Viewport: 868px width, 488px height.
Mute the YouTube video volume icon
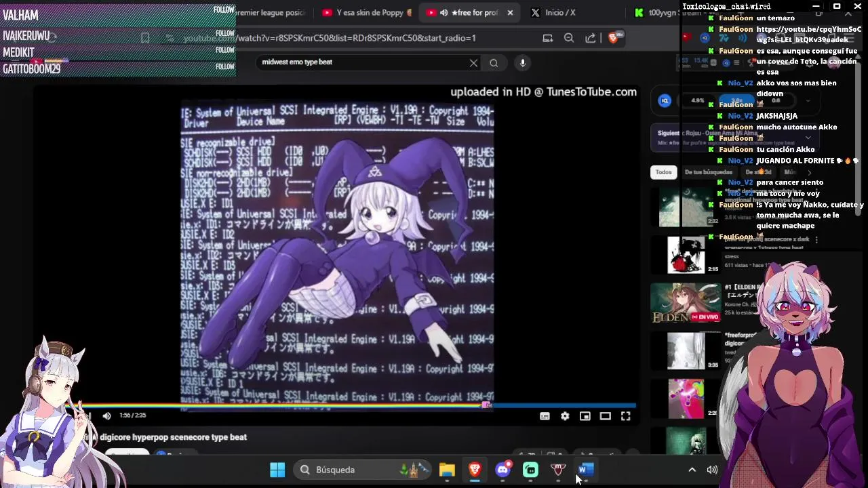(x=106, y=416)
